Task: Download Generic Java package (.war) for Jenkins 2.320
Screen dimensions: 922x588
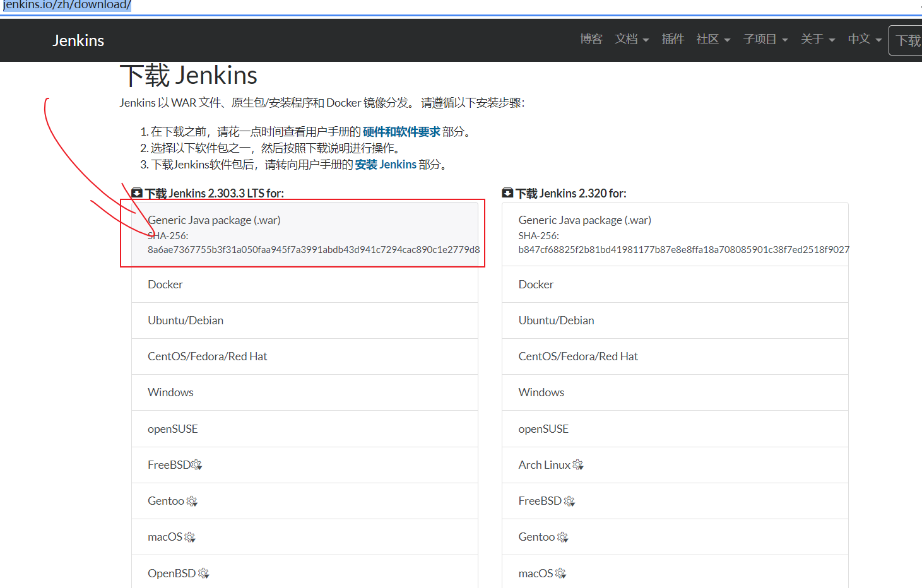Action: 675,234
